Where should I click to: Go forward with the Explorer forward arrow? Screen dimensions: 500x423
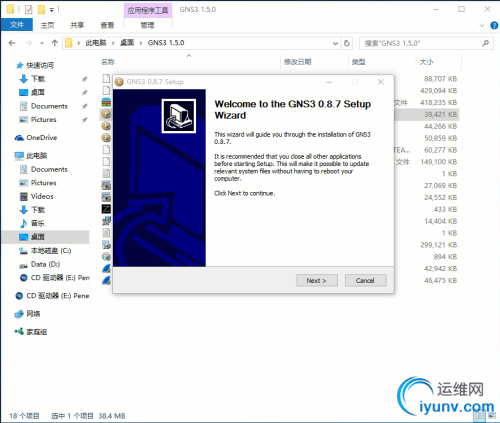pos(29,43)
